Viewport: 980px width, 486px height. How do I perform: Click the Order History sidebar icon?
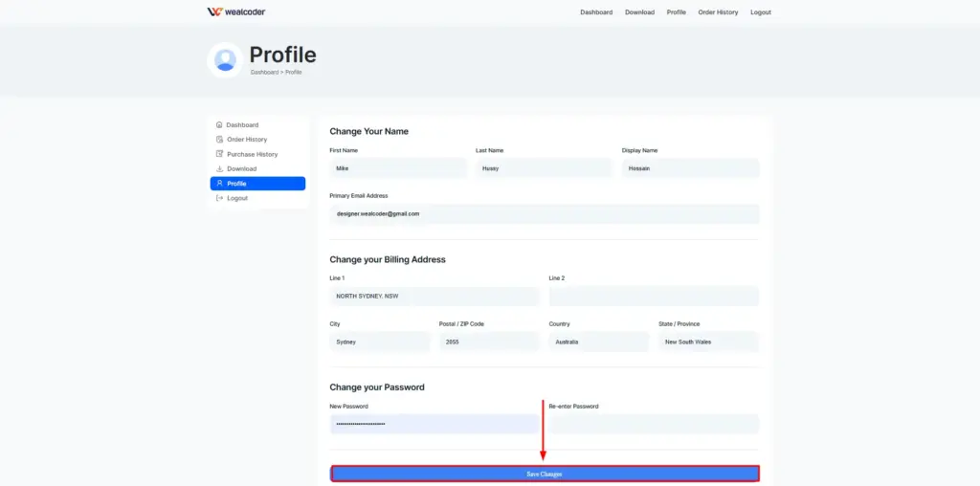click(x=219, y=140)
